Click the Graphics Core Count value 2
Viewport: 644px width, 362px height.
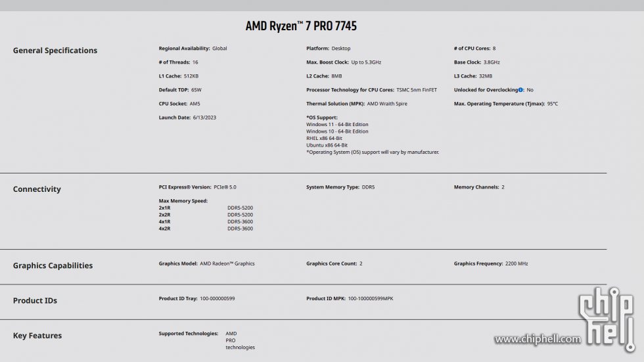[x=361, y=263]
